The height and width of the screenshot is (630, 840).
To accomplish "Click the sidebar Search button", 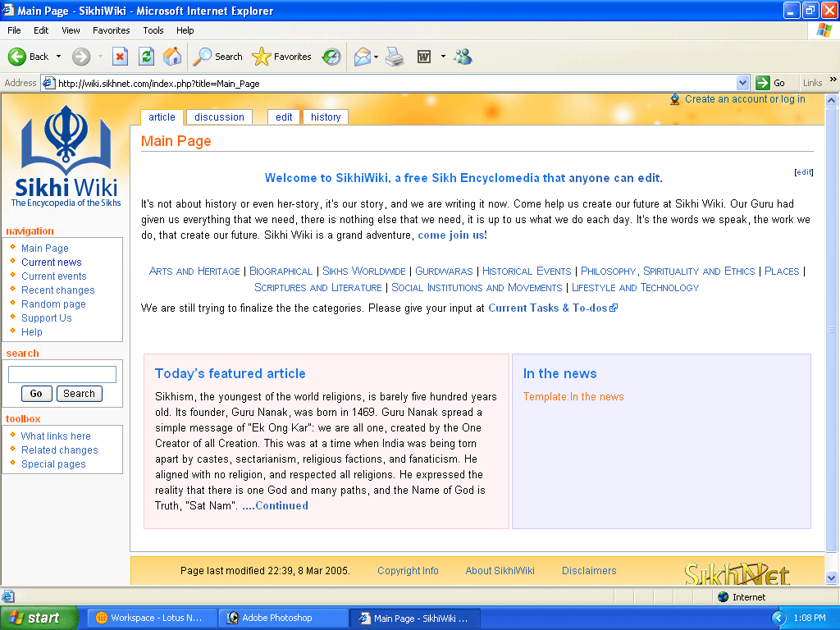I will click(x=80, y=393).
